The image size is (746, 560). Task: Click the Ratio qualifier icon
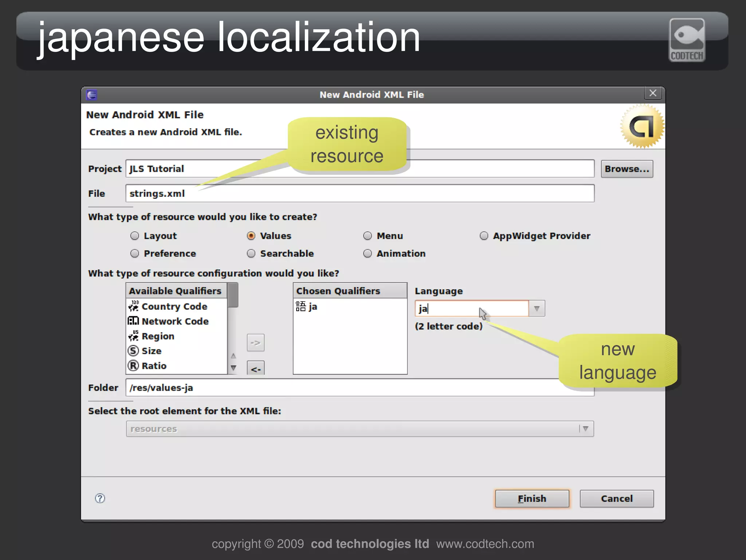pyautogui.click(x=133, y=365)
